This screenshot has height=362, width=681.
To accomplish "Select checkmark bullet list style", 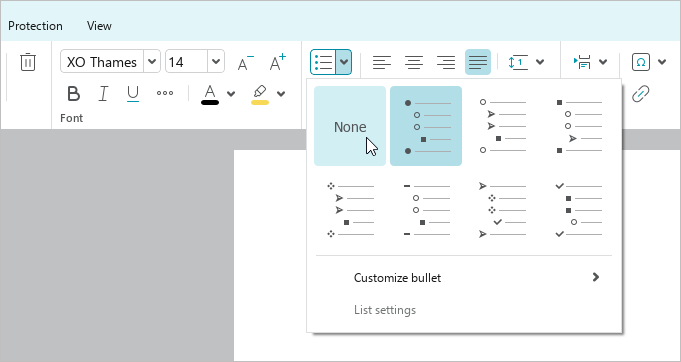I will [579, 210].
